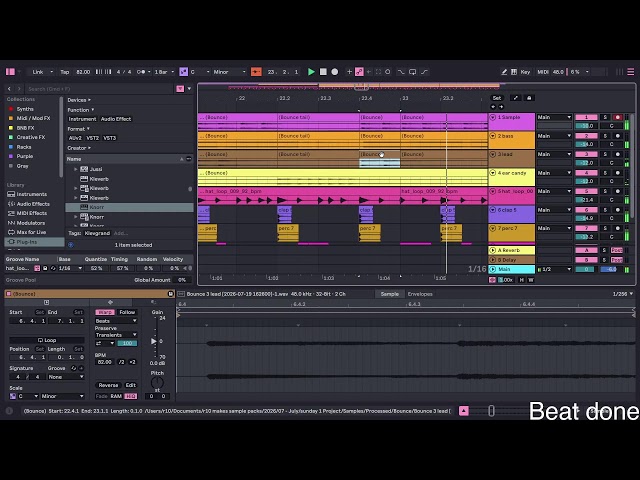This screenshot has width=640, height=480.
Task: Click the Reverse button in clip view
Action: [x=108, y=385]
